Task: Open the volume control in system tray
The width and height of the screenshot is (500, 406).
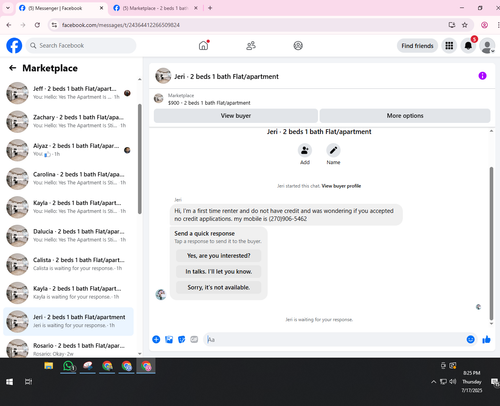Action: [453, 382]
